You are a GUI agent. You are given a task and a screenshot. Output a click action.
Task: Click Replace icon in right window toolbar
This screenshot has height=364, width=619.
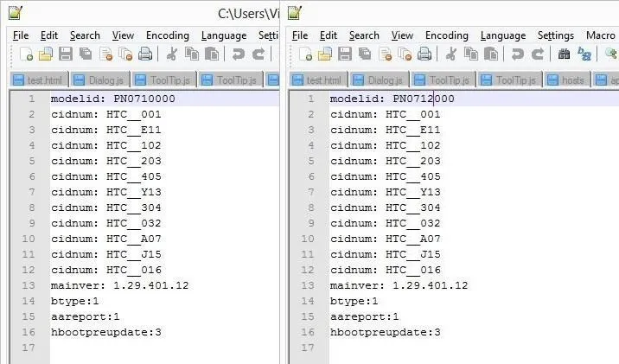point(584,54)
